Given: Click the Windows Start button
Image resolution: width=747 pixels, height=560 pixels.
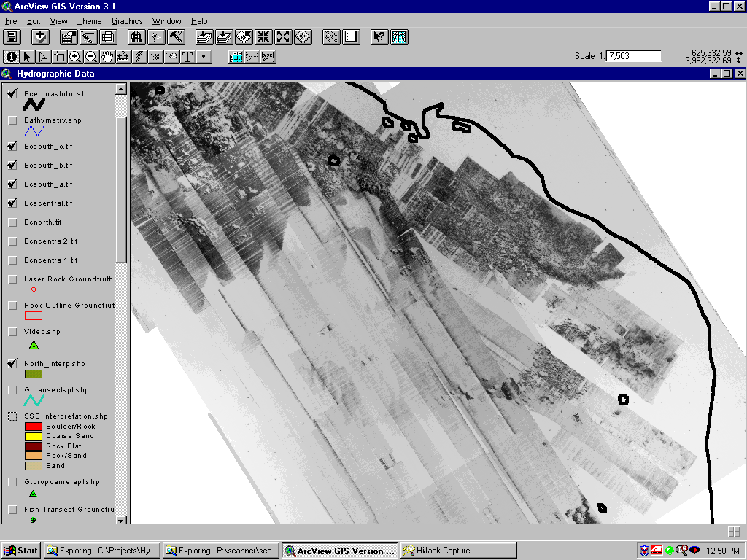Looking at the screenshot, I should 21,551.
